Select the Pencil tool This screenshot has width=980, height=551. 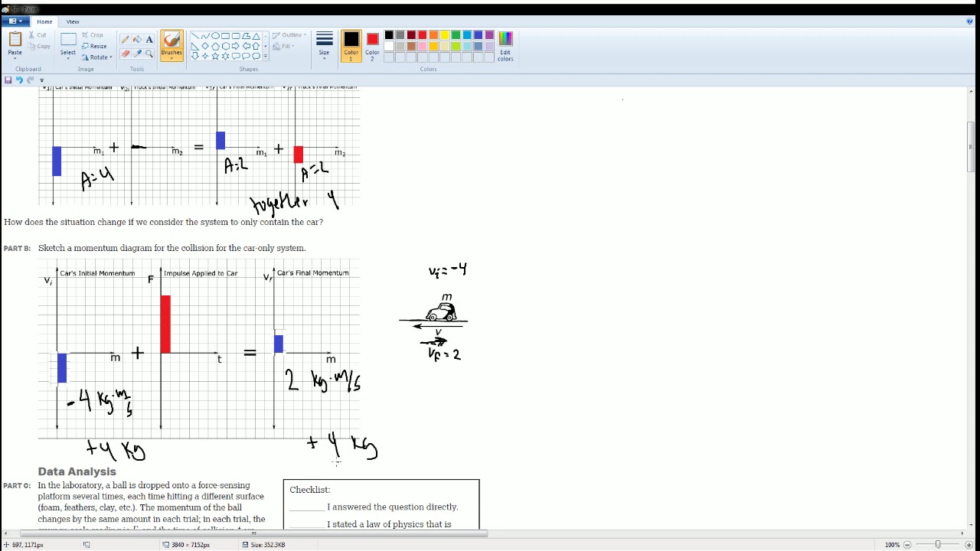[125, 39]
